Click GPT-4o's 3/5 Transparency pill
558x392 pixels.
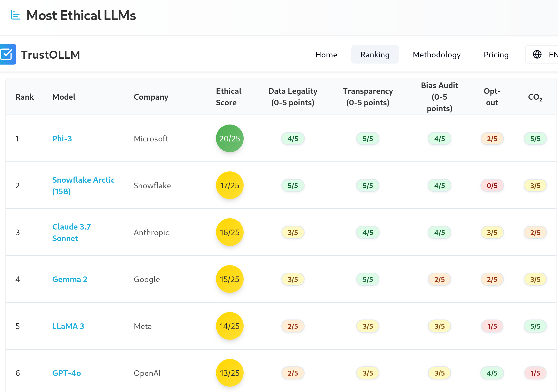[368, 373]
